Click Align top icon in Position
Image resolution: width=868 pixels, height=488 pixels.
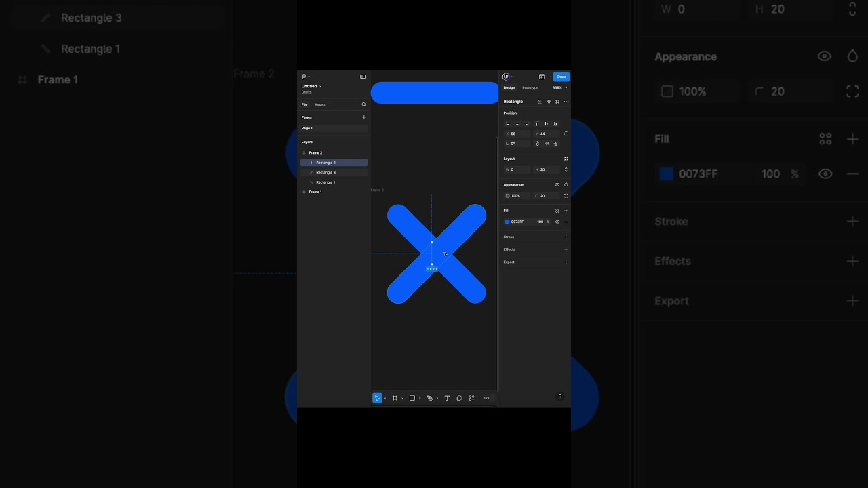[537, 124]
